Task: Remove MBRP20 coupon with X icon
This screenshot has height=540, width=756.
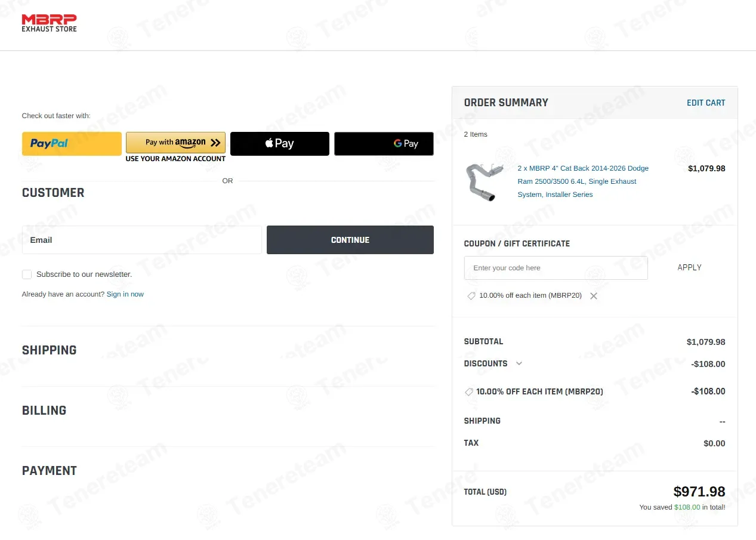Action: pyautogui.click(x=594, y=296)
